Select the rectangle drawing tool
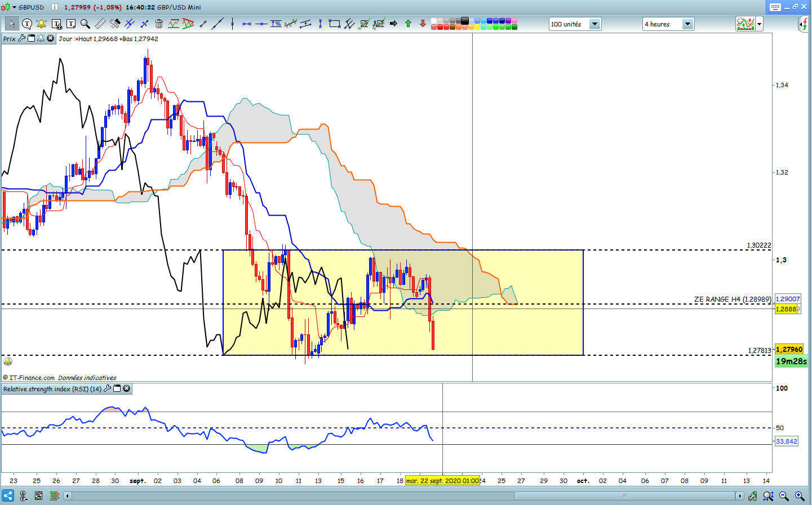Screen dimensions: 812x505 (x=335, y=24)
